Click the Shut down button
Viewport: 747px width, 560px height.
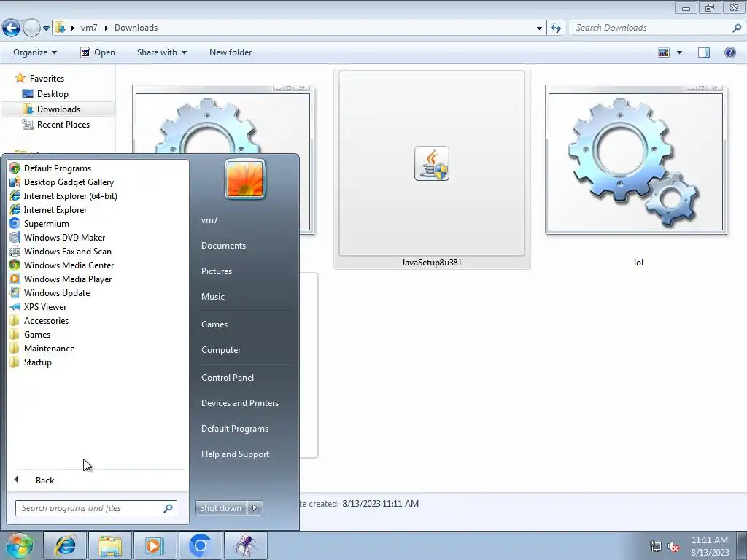220,508
